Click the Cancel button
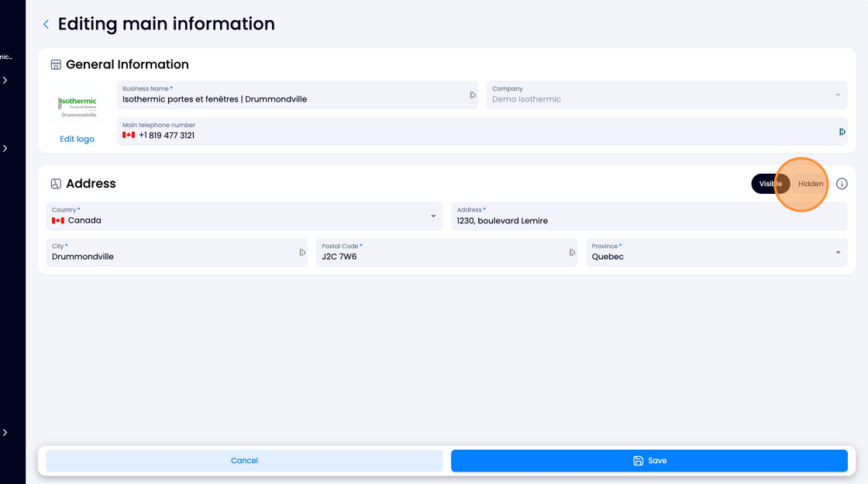The width and height of the screenshot is (868, 484). (244, 461)
